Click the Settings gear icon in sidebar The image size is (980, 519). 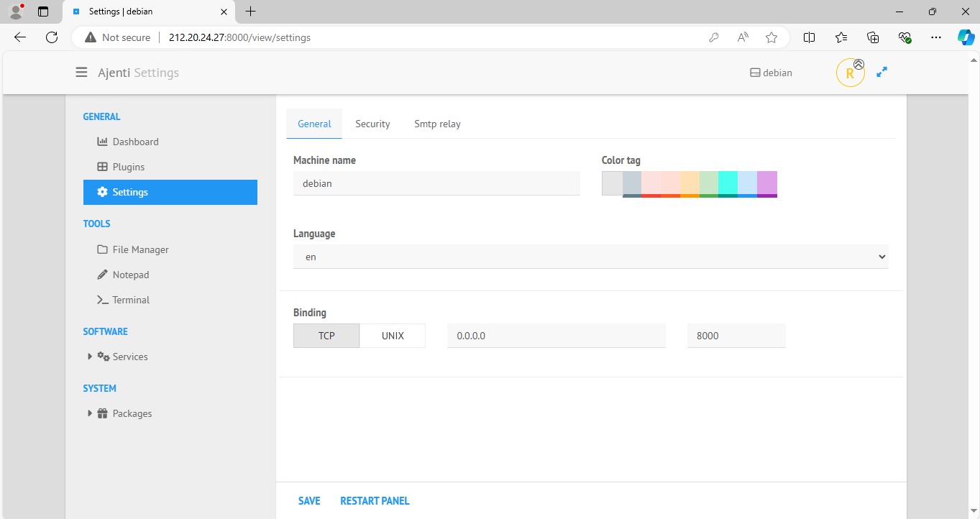pos(102,192)
